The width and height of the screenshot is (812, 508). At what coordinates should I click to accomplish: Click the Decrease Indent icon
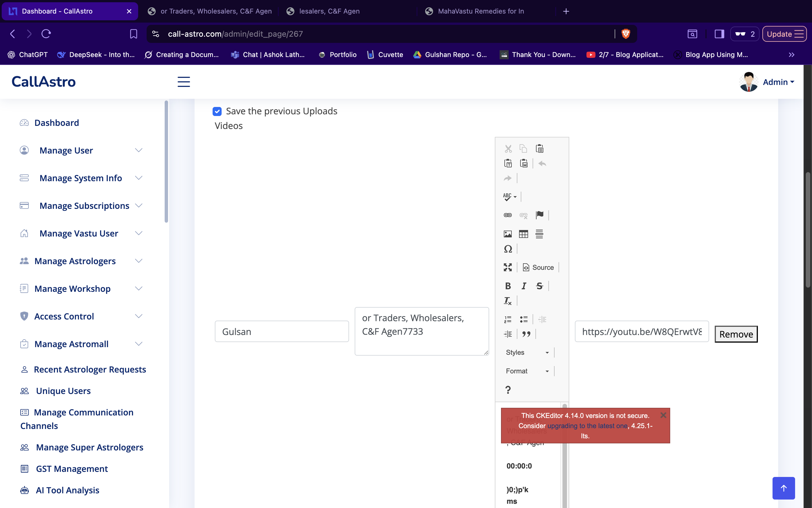coord(542,319)
